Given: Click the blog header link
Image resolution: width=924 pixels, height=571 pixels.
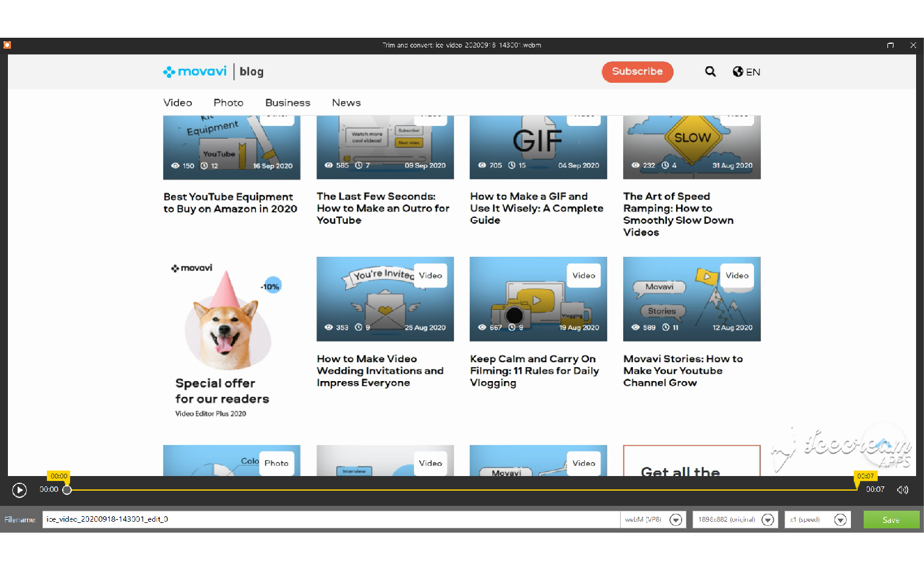Looking at the screenshot, I should click(252, 72).
